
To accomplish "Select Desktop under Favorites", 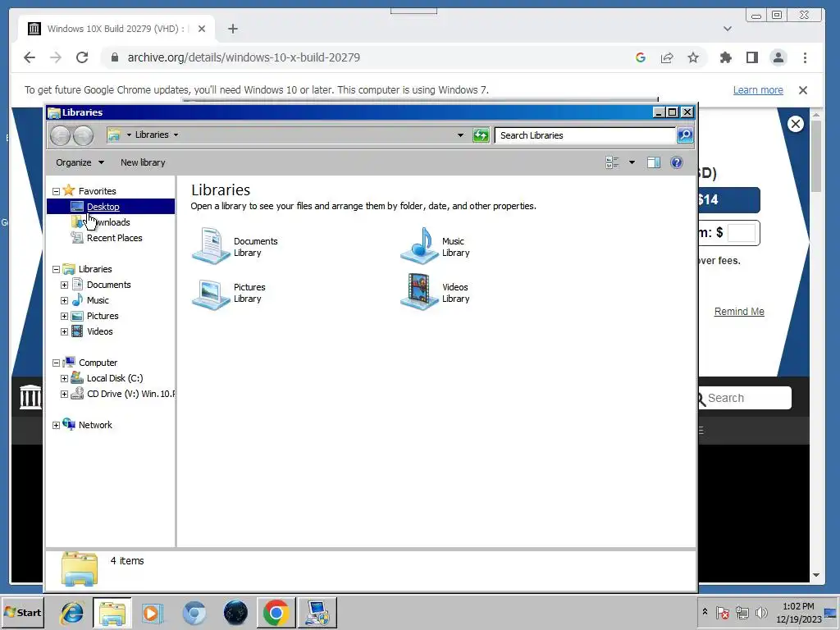I will pyautogui.click(x=111, y=206).
